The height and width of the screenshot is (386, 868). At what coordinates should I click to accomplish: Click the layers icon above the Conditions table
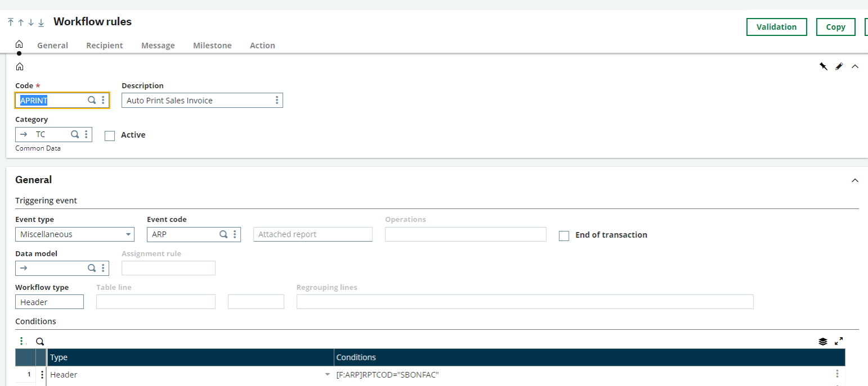pyautogui.click(x=822, y=341)
